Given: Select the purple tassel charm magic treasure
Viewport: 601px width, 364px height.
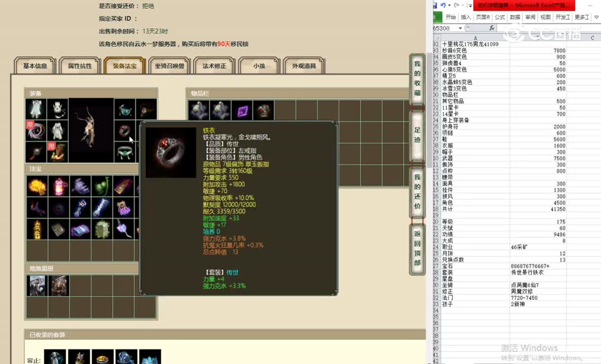Looking at the screenshot, I should (x=123, y=230).
